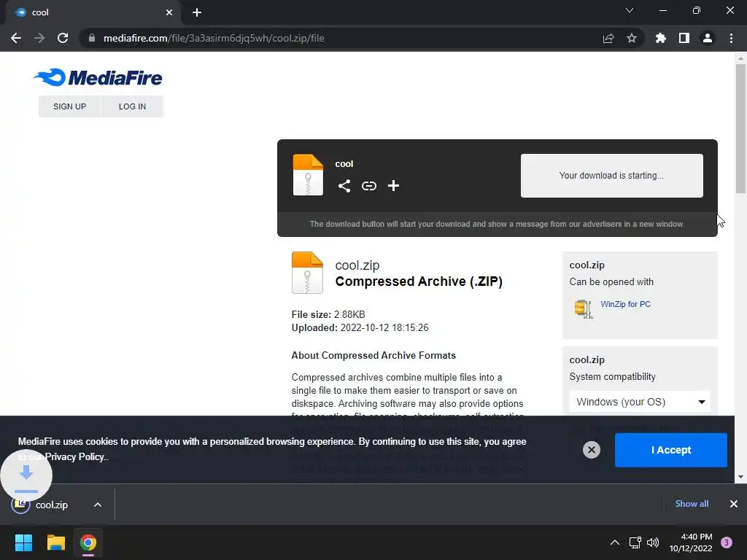Open a new browser tab
This screenshot has height=560, width=747.
[x=197, y=12]
